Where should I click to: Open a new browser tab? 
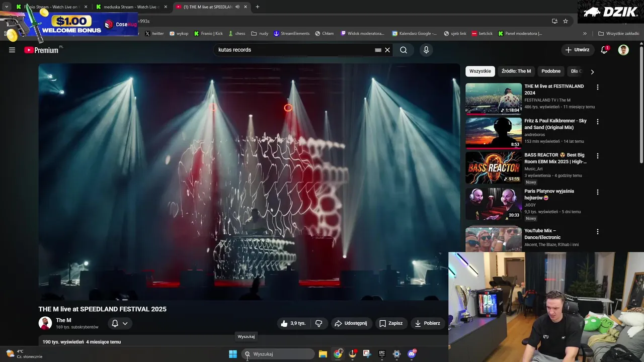tap(258, 7)
